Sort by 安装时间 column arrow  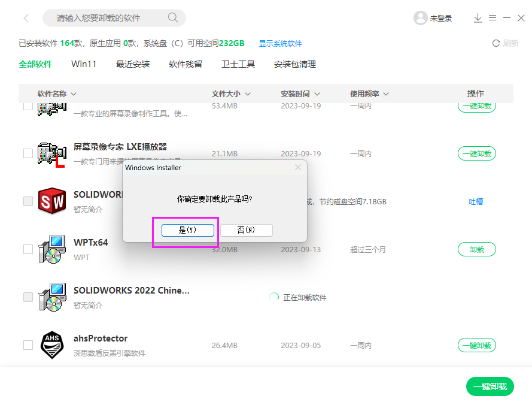(317, 94)
